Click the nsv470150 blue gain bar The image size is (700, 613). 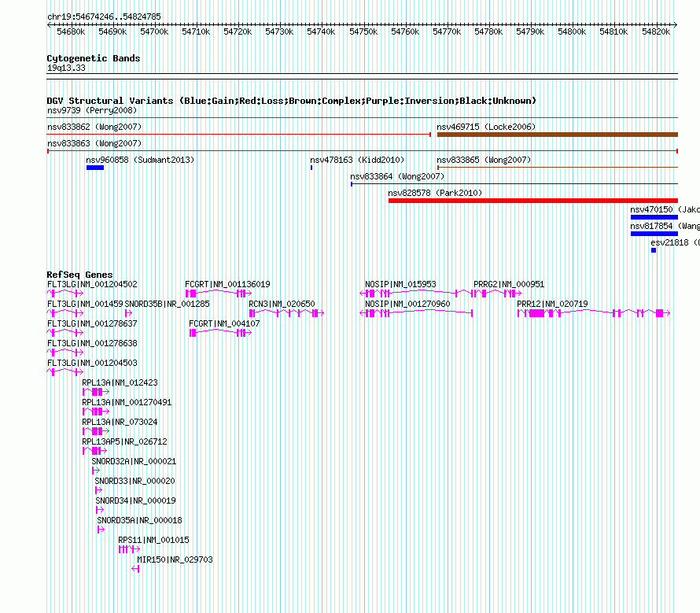coord(654,217)
